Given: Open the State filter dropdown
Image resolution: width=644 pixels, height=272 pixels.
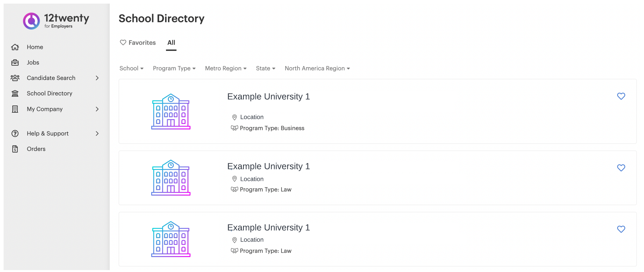Looking at the screenshot, I should point(265,68).
